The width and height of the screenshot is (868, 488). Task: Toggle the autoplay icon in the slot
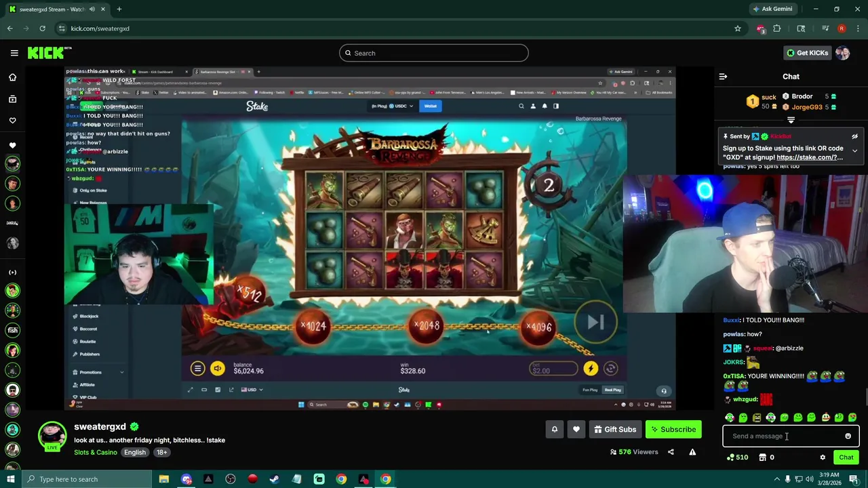[x=610, y=368]
